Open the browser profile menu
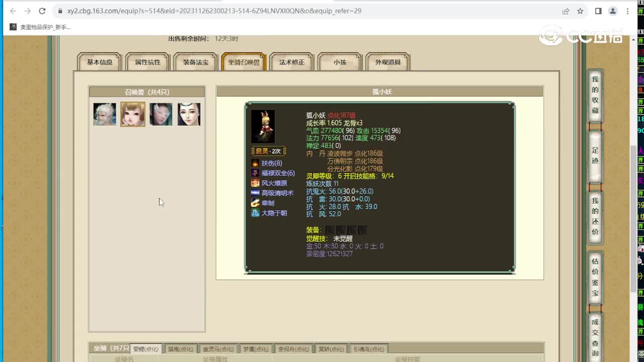The image size is (644, 362). point(613,11)
